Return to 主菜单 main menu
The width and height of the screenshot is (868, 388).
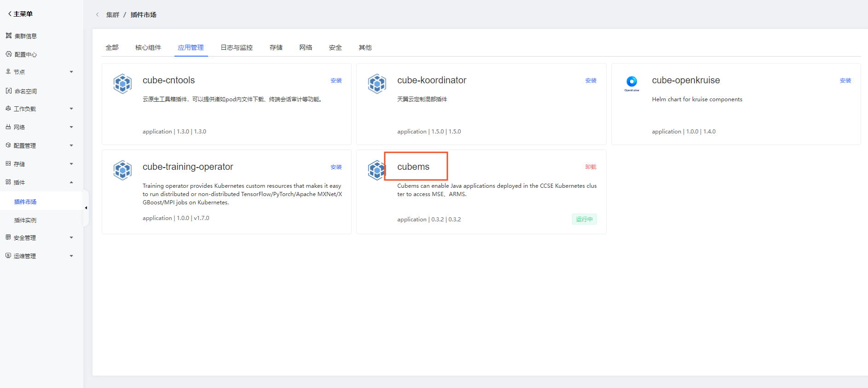(20, 14)
